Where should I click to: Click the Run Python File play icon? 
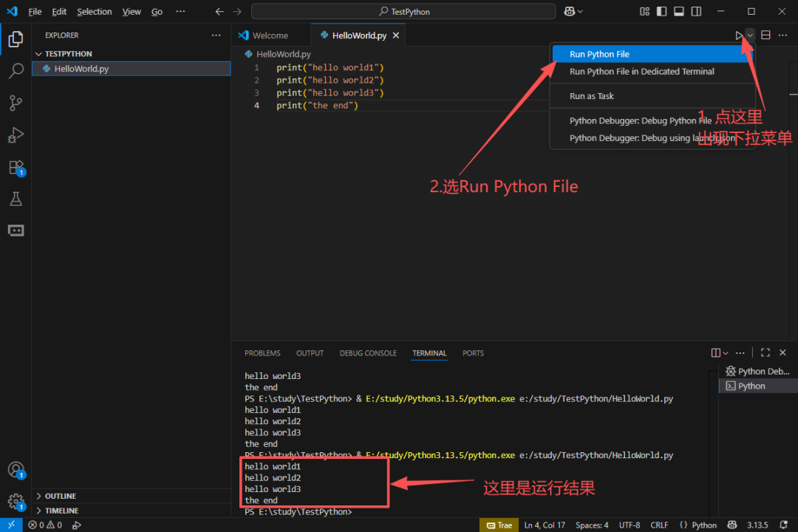click(738, 35)
